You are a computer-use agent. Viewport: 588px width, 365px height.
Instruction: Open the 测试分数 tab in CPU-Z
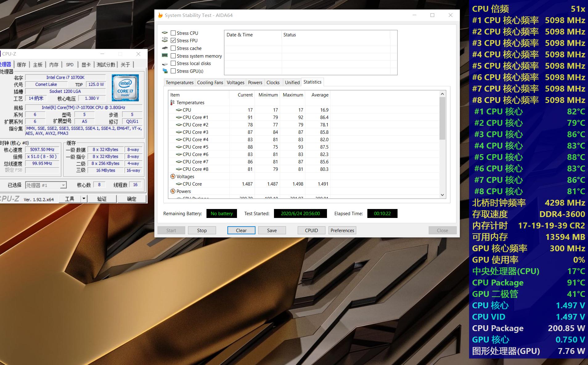coord(106,64)
